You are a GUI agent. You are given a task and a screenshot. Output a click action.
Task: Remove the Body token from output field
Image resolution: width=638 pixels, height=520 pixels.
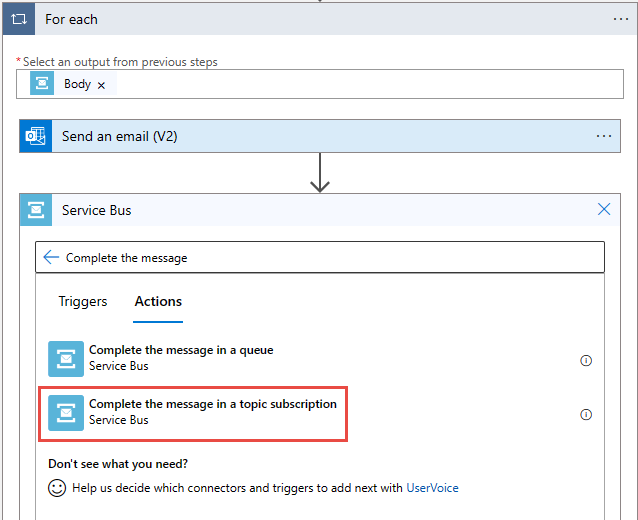(101, 85)
